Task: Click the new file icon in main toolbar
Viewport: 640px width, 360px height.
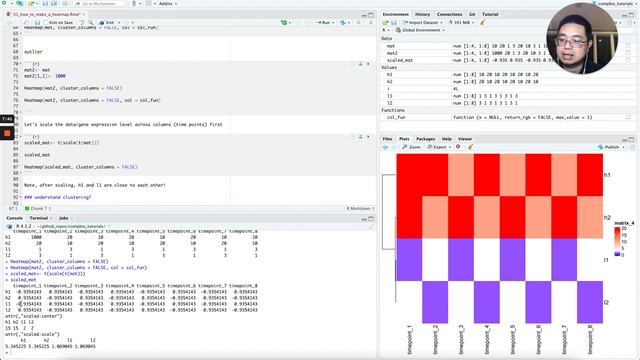Action: tap(5, 3)
